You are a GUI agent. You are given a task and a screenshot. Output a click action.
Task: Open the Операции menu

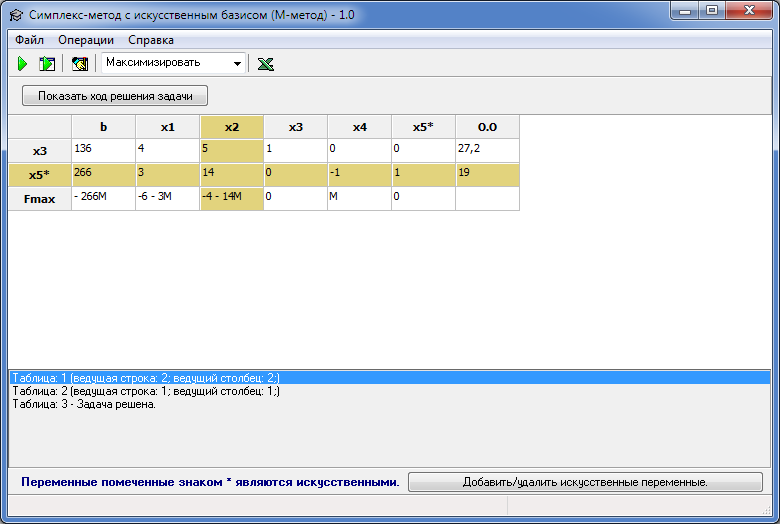pos(86,40)
